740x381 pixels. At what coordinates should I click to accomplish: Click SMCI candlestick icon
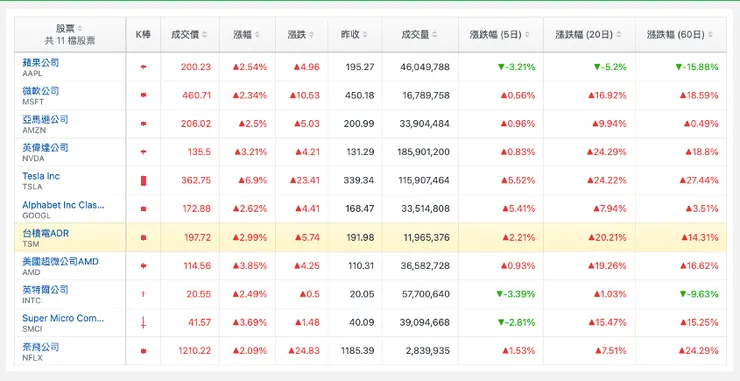[x=143, y=323]
